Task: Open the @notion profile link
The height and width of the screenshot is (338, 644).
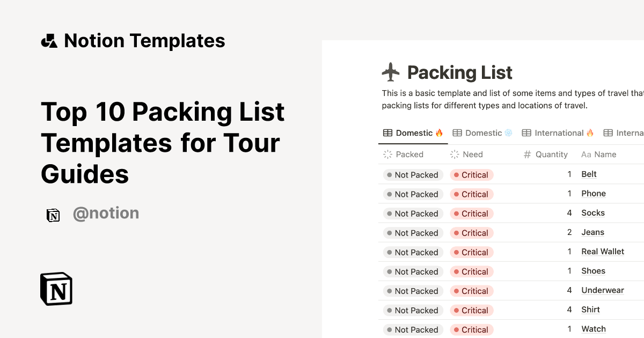Action: [106, 214]
